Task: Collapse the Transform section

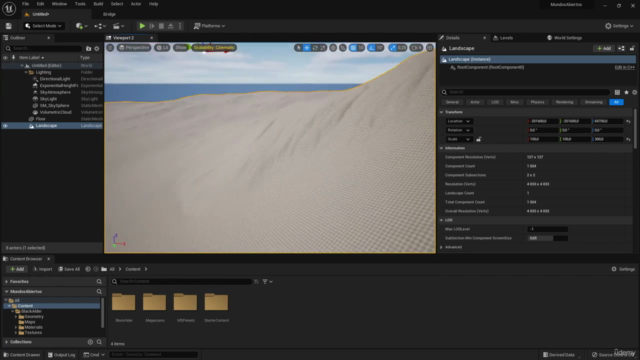Action: coord(441,112)
